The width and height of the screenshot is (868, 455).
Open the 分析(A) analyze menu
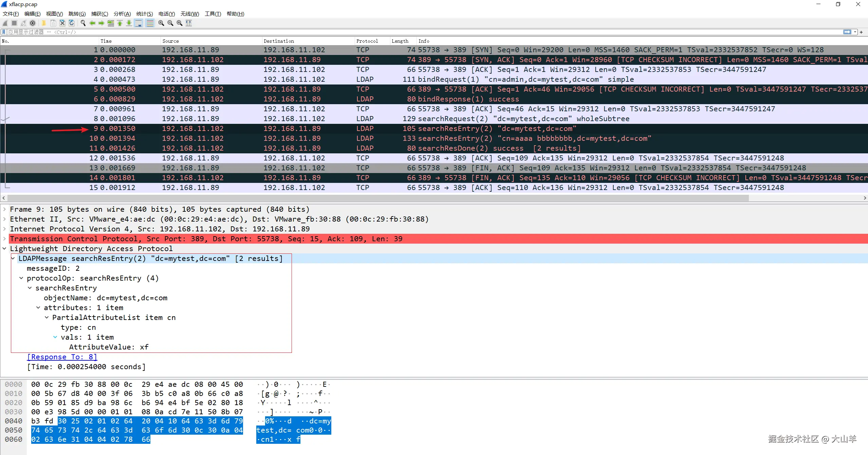122,14
